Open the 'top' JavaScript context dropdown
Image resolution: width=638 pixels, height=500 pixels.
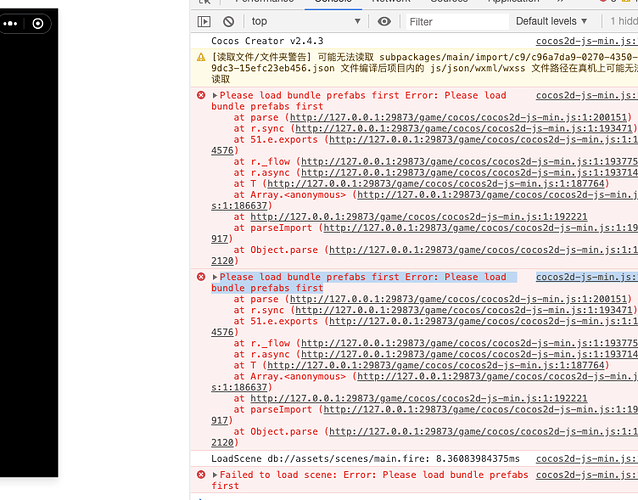click(306, 21)
